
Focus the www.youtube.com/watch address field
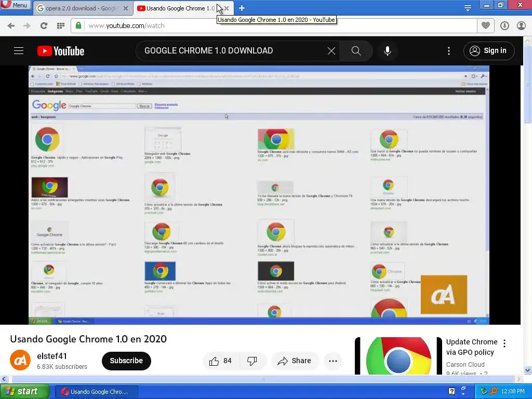(274, 26)
